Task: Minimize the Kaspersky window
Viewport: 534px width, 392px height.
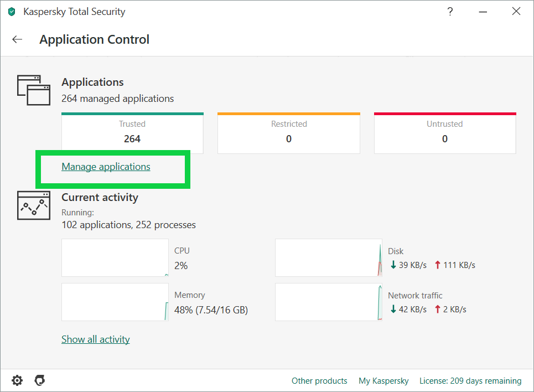Action: click(x=483, y=12)
